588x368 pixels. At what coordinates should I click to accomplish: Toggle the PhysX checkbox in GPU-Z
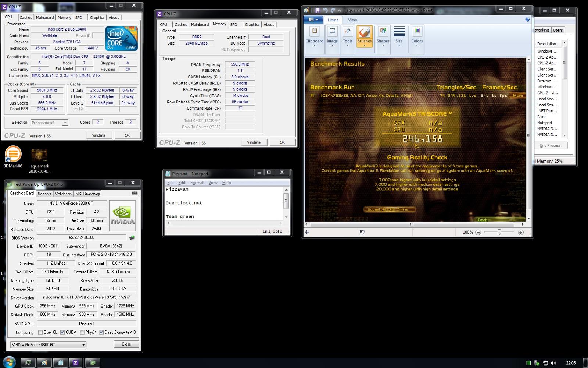(82, 332)
